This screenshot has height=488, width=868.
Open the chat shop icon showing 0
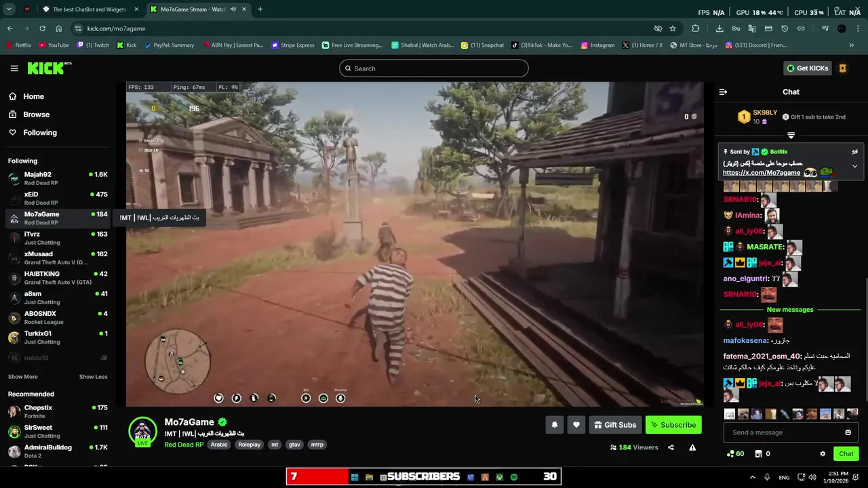click(x=763, y=454)
